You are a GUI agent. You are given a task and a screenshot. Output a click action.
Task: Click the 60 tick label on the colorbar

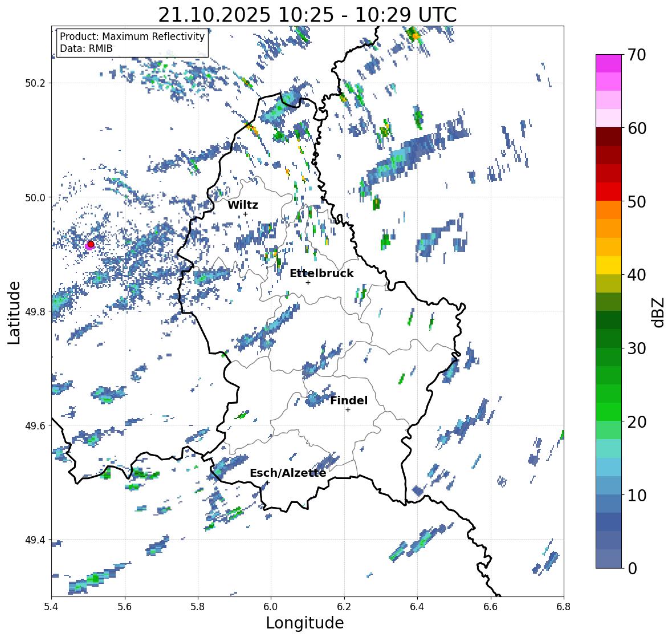[637, 128]
